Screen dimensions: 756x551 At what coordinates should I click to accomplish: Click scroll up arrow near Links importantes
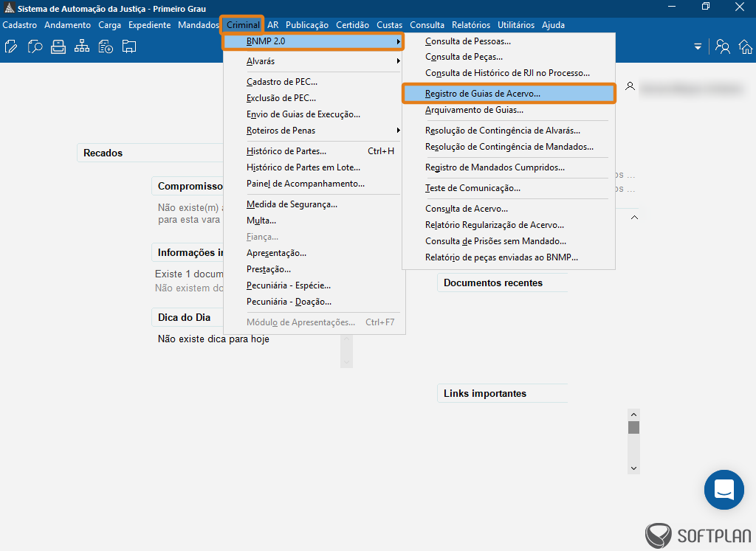[633, 415]
